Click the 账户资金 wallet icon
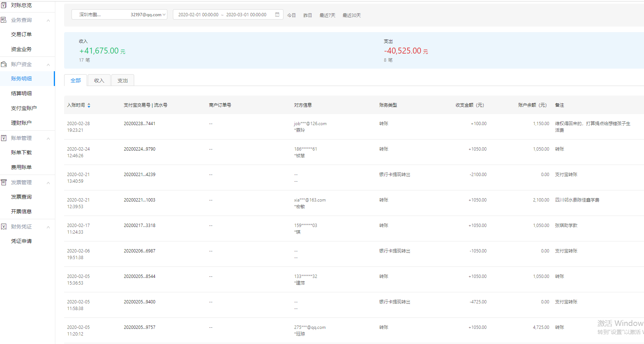This screenshot has width=644, height=344. click(4, 64)
